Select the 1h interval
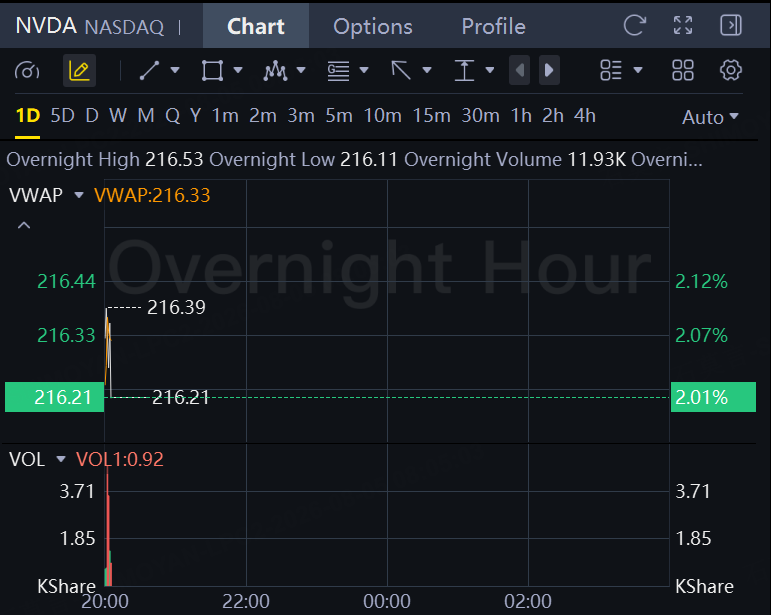Screen dimensions: 771x615 [521, 116]
